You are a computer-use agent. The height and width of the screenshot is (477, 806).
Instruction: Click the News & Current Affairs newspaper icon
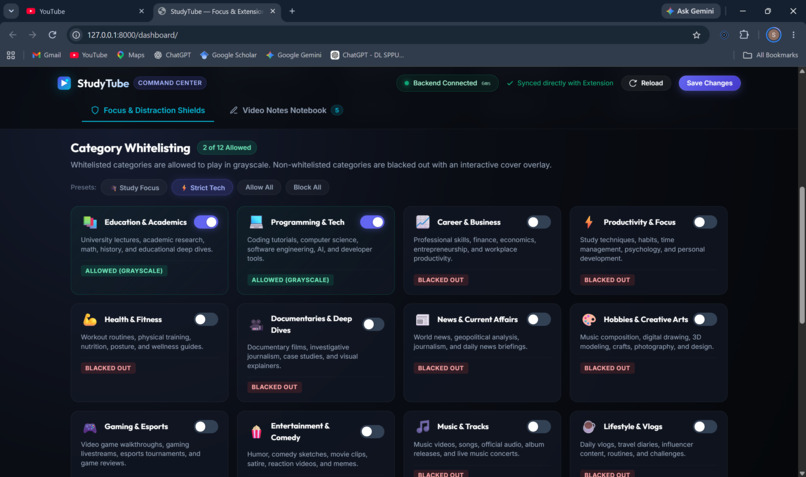[x=423, y=319]
